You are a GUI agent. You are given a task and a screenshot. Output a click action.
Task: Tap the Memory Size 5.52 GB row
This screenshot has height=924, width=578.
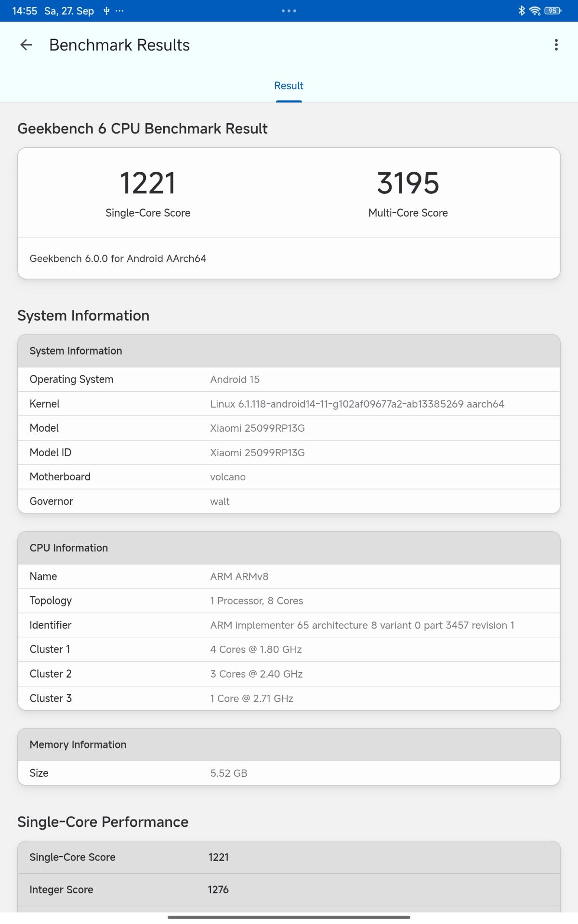[289, 773]
